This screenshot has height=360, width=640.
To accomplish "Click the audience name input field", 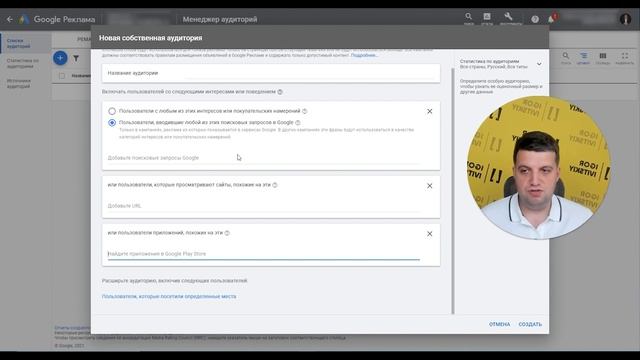I will point(271,73).
